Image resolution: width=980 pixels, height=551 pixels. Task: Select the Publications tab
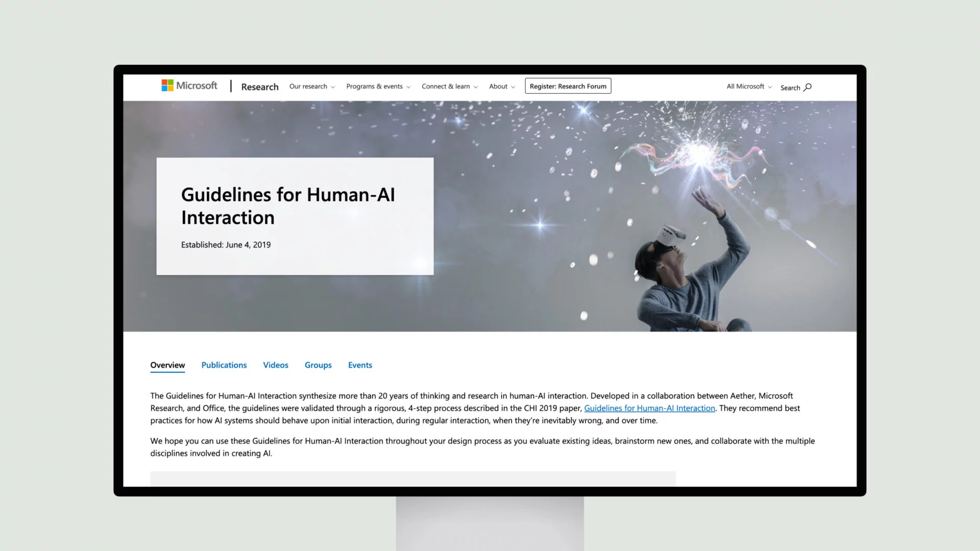[x=224, y=364]
